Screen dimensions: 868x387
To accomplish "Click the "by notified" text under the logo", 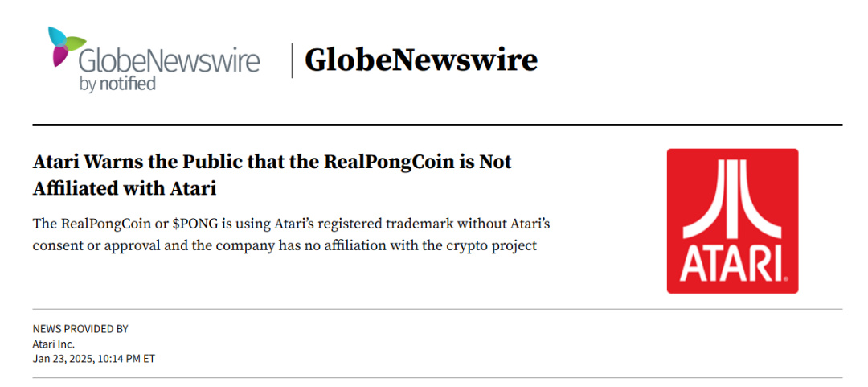I will (x=117, y=83).
